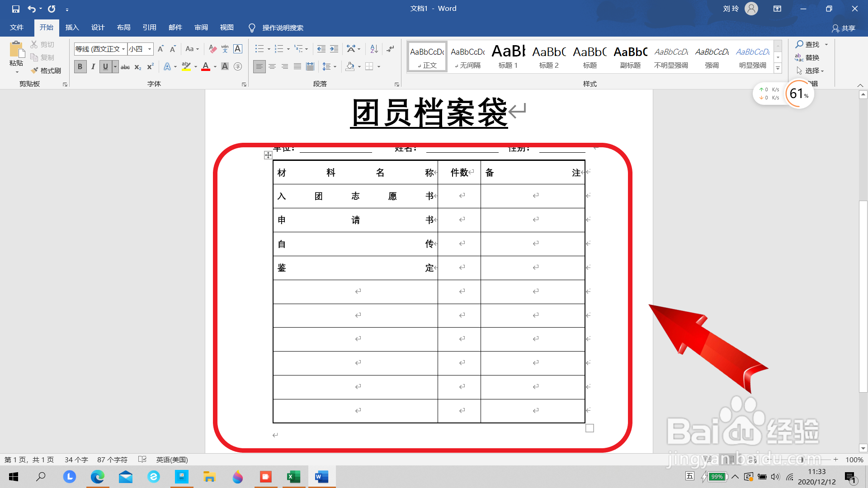The height and width of the screenshot is (488, 868).
Task: Click the table move handle above the table
Action: pos(268,155)
